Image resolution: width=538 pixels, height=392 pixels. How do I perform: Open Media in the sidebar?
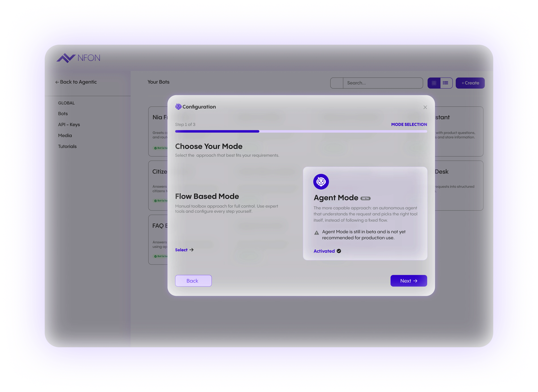click(65, 135)
